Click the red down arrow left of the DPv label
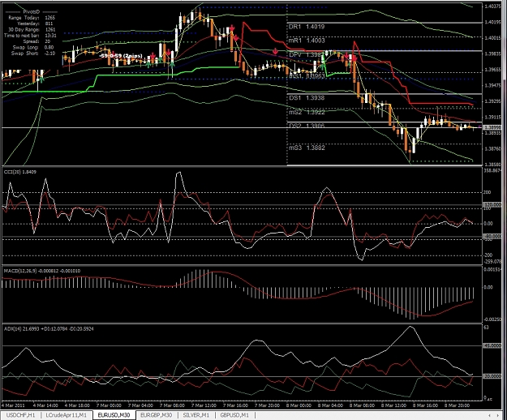 click(275, 51)
